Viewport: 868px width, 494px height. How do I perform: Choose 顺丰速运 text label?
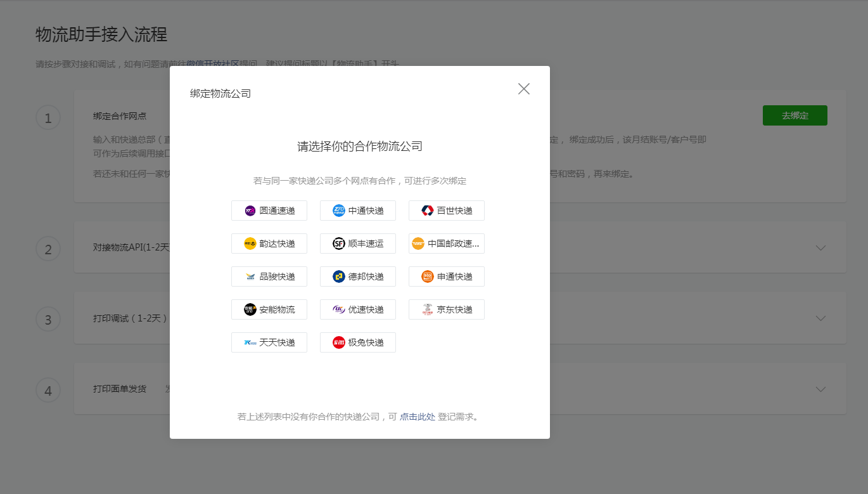tap(366, 244)
